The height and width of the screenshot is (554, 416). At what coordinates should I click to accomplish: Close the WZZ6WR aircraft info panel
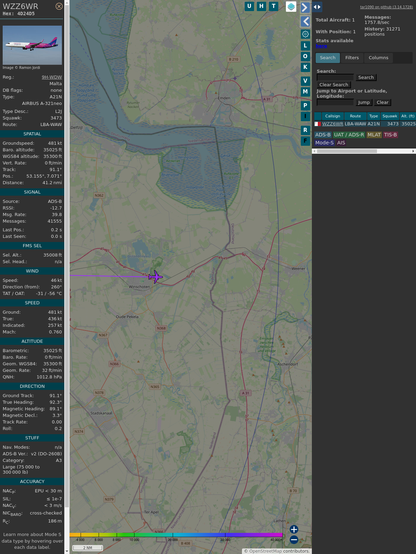(59, 6)
